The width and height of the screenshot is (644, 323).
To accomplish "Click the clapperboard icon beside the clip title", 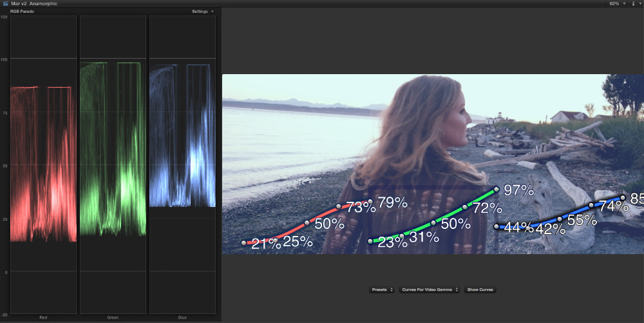I will 5,4.
